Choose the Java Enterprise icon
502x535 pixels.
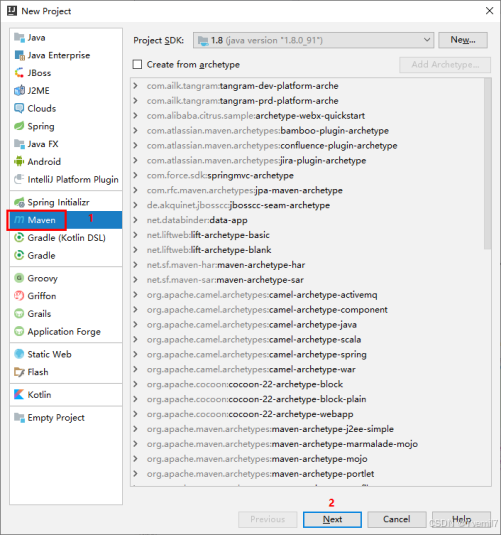click(x=19, y=55)
